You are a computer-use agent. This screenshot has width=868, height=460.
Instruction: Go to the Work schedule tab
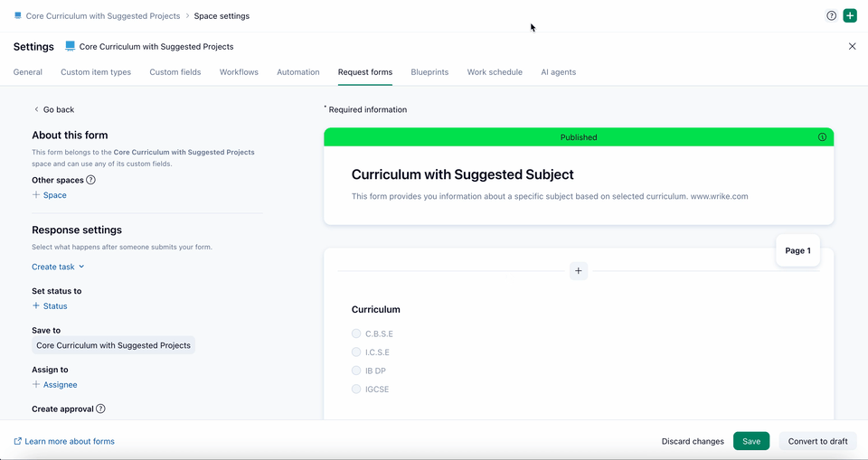point(495,72)
